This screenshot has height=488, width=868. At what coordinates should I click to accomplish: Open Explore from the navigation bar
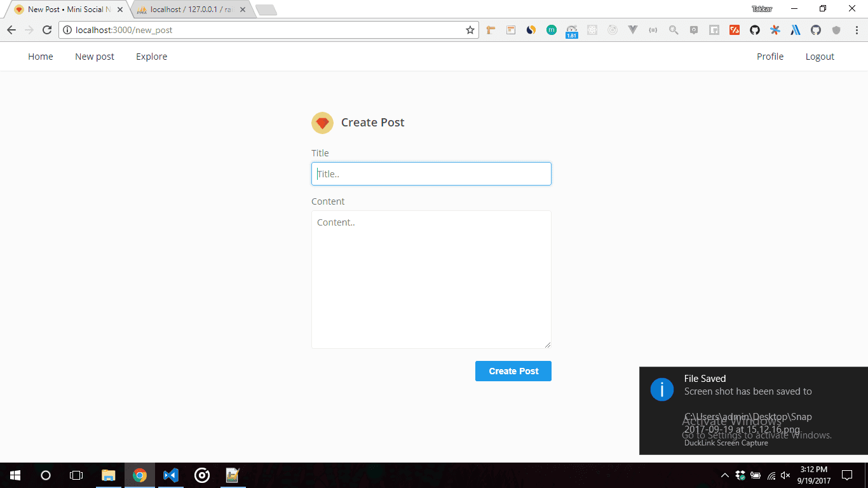pyautogui.click(x=152, y=57)
